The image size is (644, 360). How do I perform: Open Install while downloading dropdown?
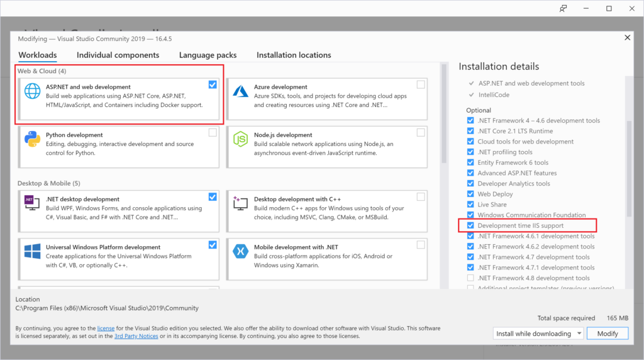click(538, 334)
